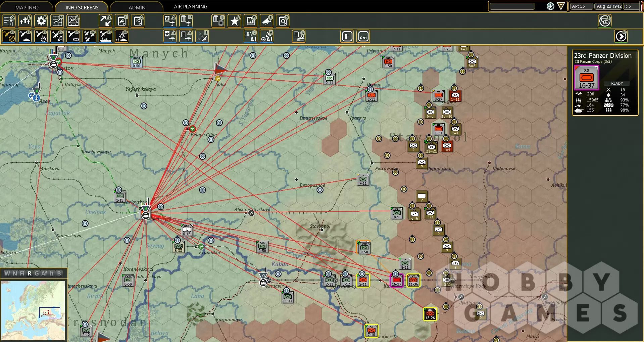Image resolution: width=644 pixels, height=342 pixels.
Task: Select the F6 air superiority planes mode
Action: pyautogui.click(x=90, y=36)
